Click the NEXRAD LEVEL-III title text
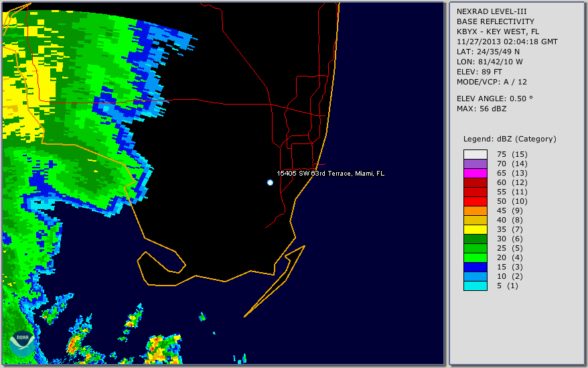Screen dimensions: 588x368 click(492, 11)
